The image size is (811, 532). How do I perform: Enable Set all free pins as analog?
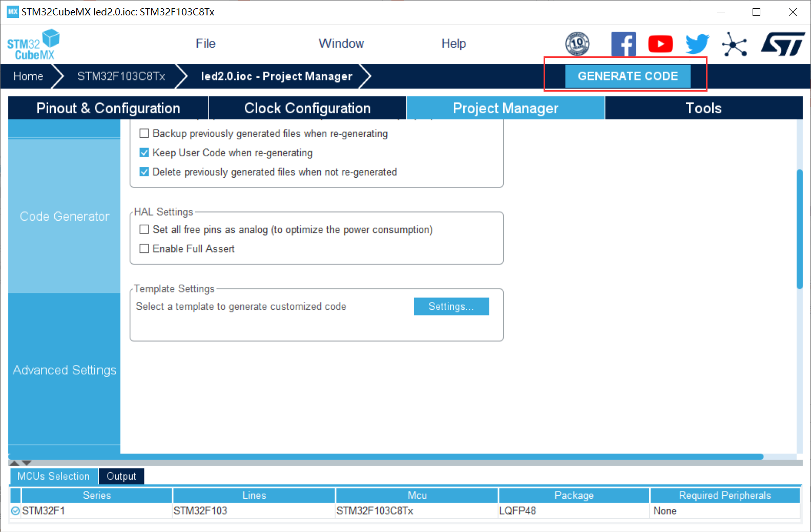(x=144, y=229)
